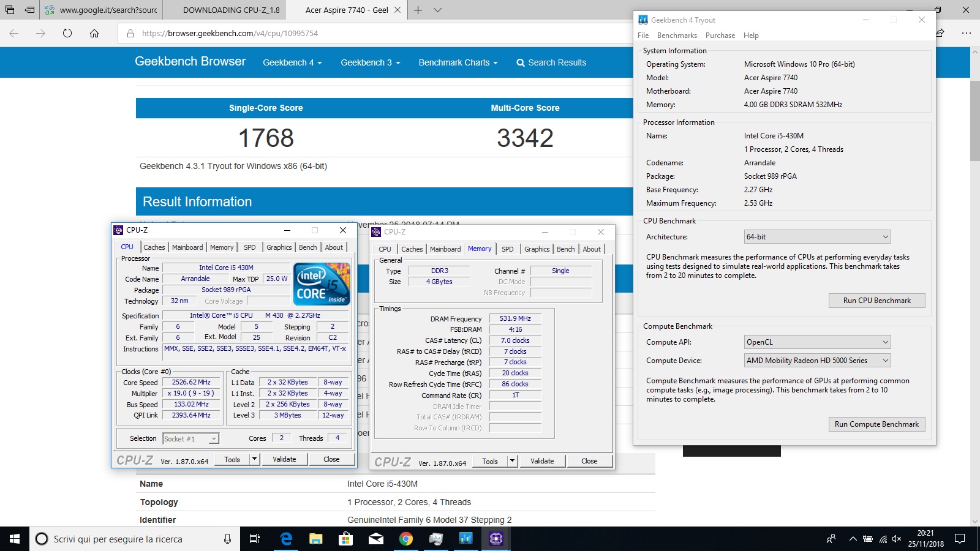Click the taskbar clock showing 20:21
The height and width of the screenshot is (551, 980).
coord(925,539)
